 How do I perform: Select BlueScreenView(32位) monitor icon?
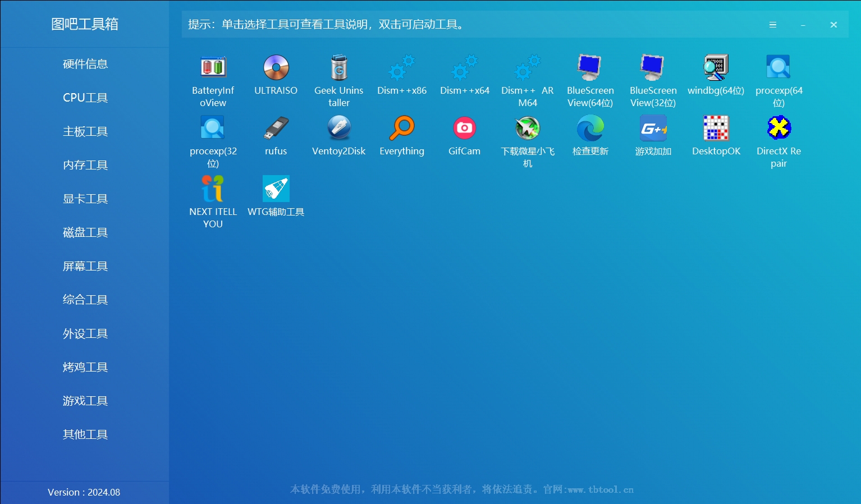click(653, 67)
